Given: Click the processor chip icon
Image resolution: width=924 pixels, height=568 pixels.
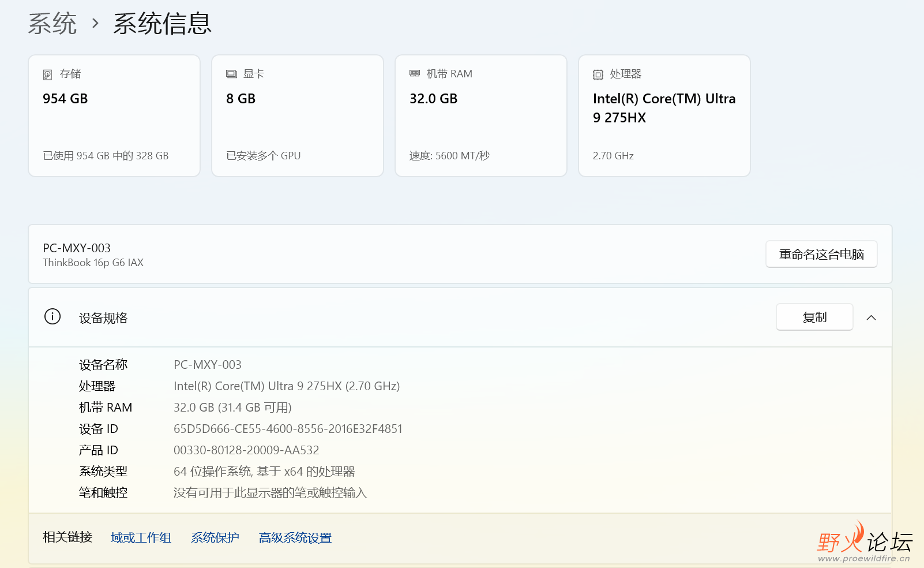Looking at the screenshot, I should [598, 74].
